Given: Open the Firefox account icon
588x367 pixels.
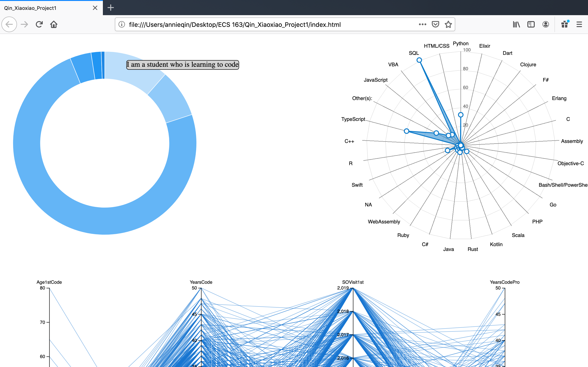Looking at the screenshot, I should coord(546,24).
